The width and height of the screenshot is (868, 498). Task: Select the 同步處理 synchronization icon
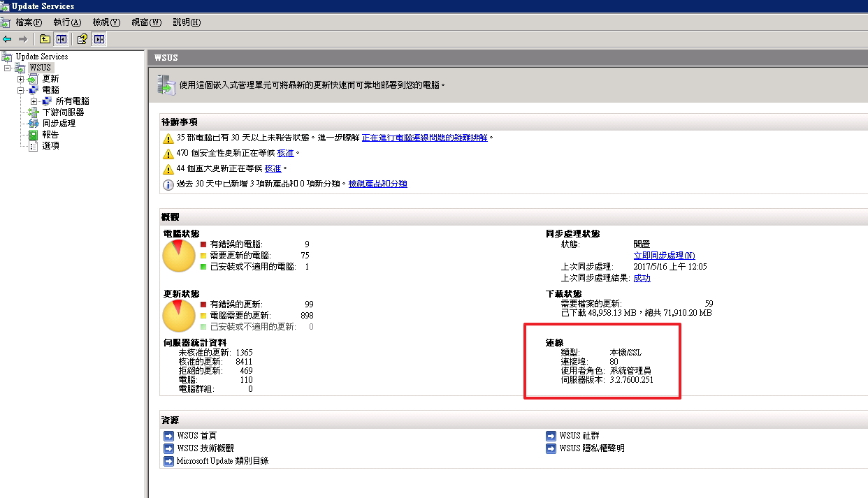pyautogui.click(x=34, y=124)
